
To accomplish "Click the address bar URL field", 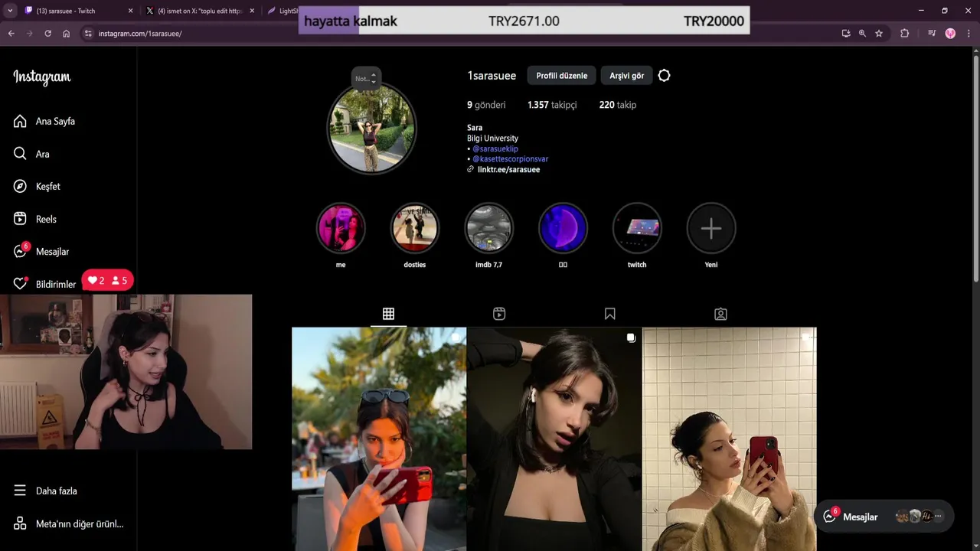I will 459,34.
